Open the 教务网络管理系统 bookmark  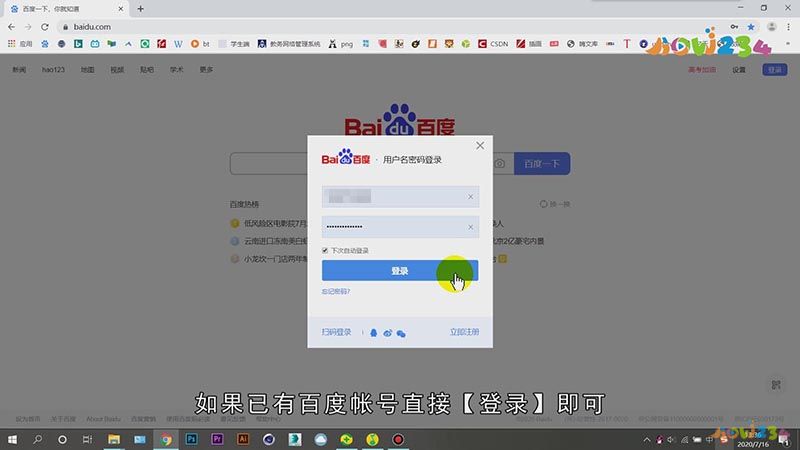(289, 44)
